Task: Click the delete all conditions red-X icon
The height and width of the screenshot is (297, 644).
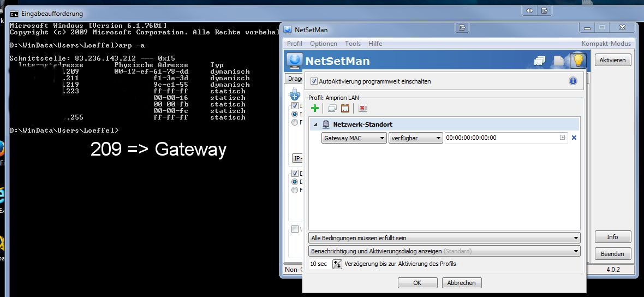Action: pos(363,109)
